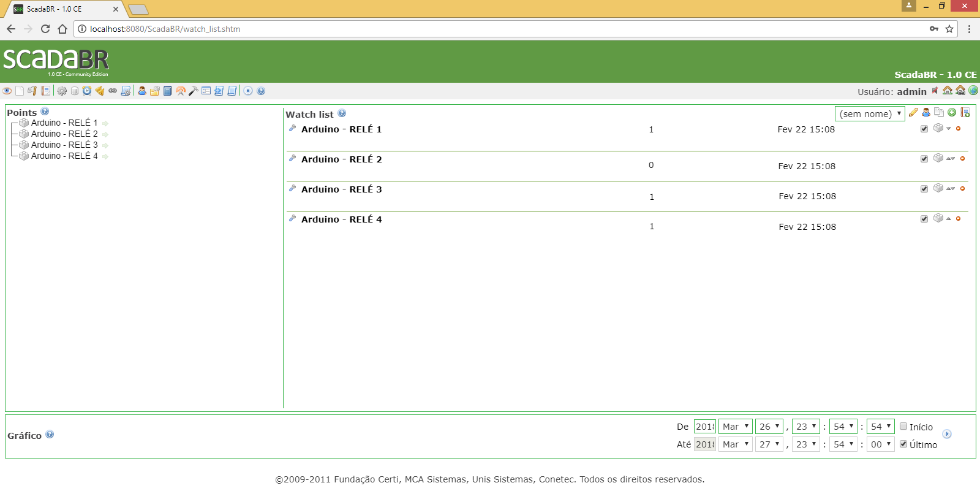Open data sources cylinder icon
This screenshot has height=491, width=980.
click(x=75, y=91)
